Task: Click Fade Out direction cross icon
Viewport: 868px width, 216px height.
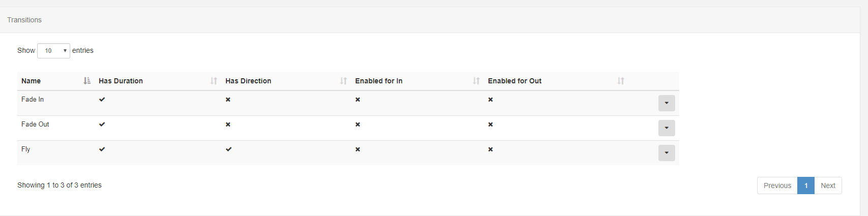Action: (228, 125)
